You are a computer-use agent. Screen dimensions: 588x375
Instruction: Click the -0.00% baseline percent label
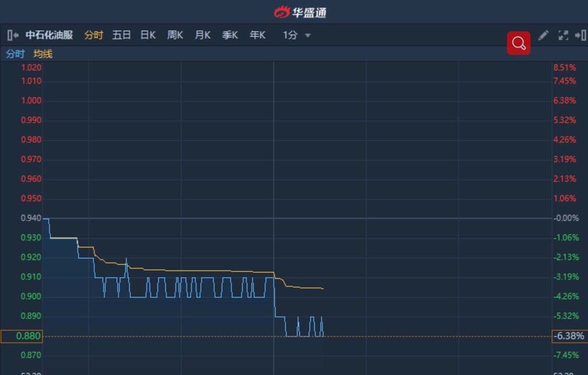[566, 218]
